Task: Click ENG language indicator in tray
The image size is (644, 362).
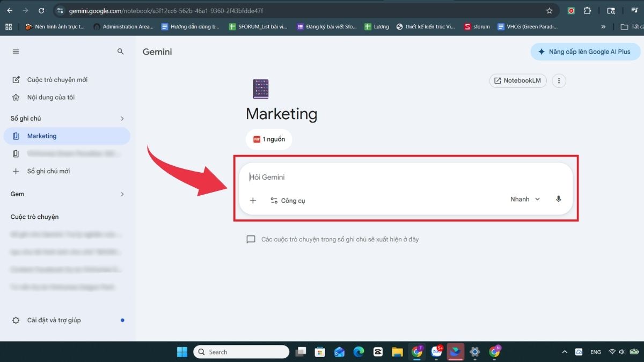Action: (x=596, y=352)
